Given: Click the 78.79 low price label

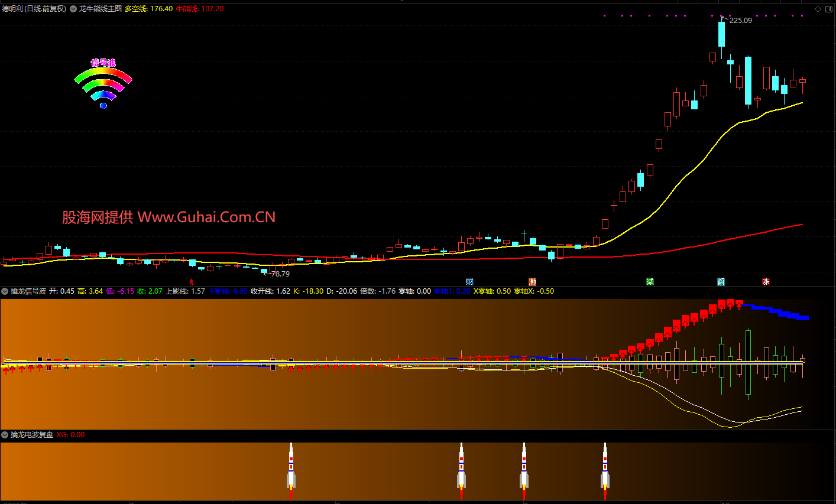Looking at the screenshot, I should [x=280, y=274].
